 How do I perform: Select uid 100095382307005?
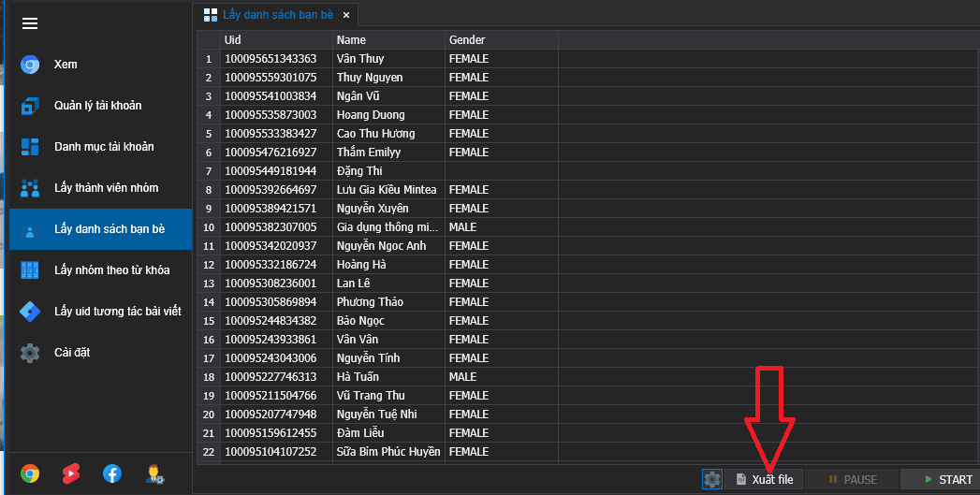point(271,227)
